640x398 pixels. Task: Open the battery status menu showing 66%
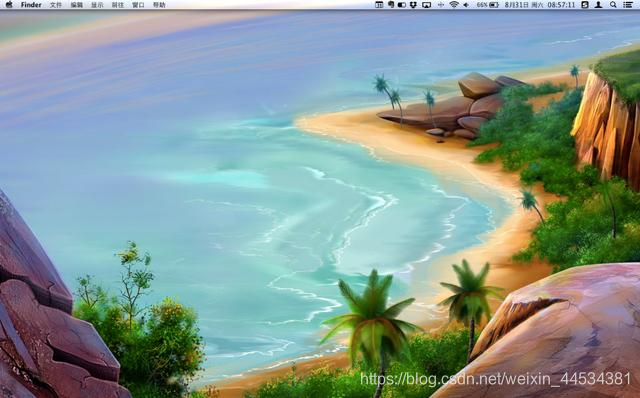(x=488, y=5)
